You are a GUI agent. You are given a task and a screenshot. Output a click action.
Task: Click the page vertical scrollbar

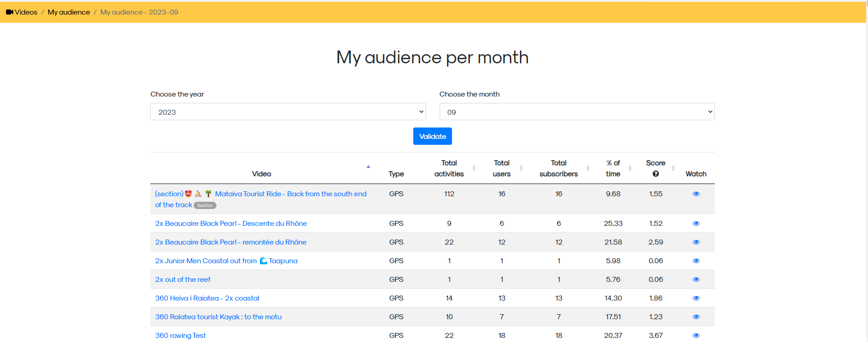[867, 171]
